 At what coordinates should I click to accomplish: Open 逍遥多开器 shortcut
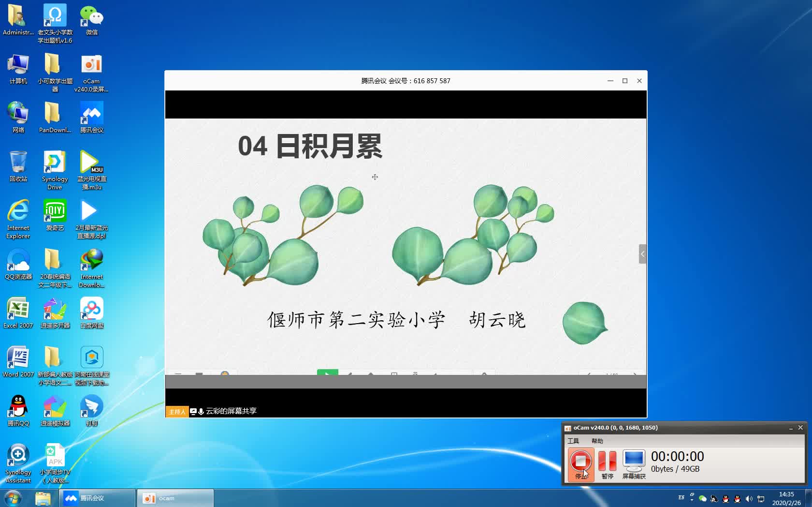coord(55,313)
